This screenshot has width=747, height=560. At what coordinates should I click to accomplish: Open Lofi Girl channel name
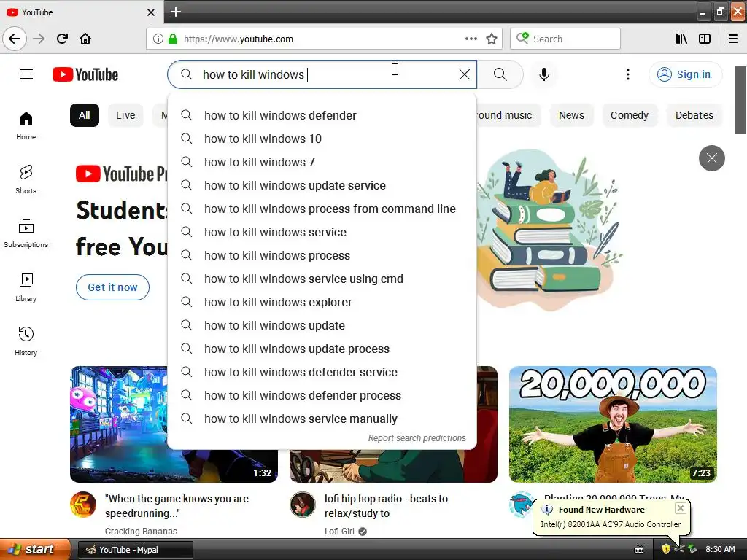tap(339, 531)
